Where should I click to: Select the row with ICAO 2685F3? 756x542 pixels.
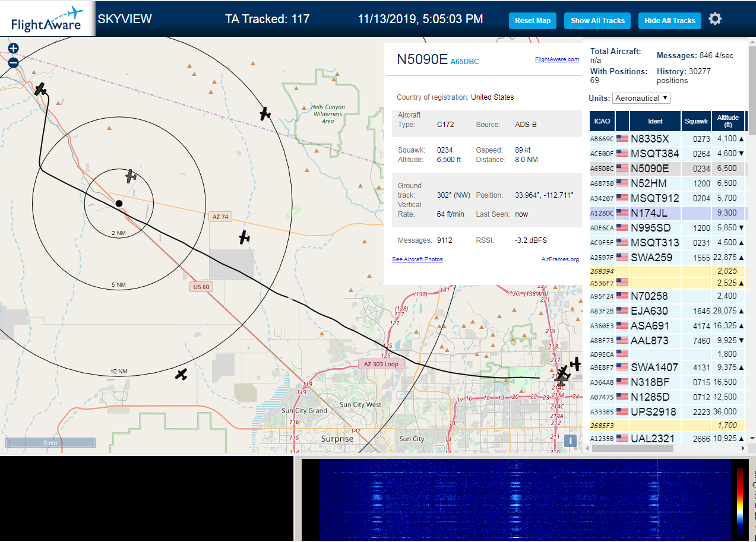coord(668,425)
